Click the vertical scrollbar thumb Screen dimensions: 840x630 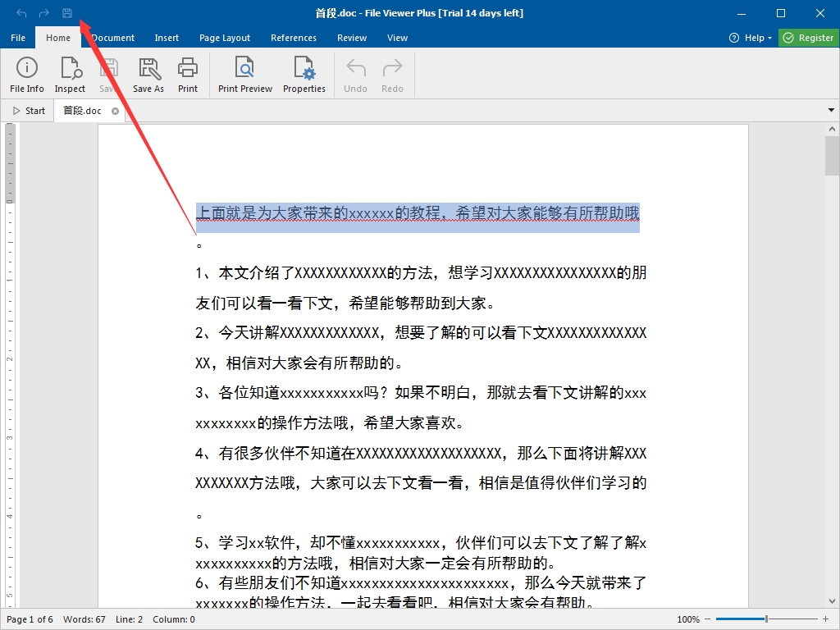pyautogui.click(x=832, y=156)
